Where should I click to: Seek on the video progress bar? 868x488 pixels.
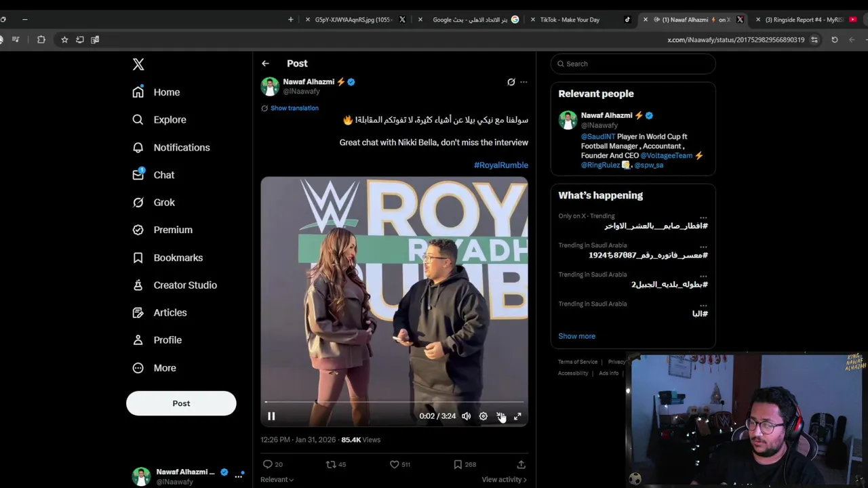[x=394, y=402]
